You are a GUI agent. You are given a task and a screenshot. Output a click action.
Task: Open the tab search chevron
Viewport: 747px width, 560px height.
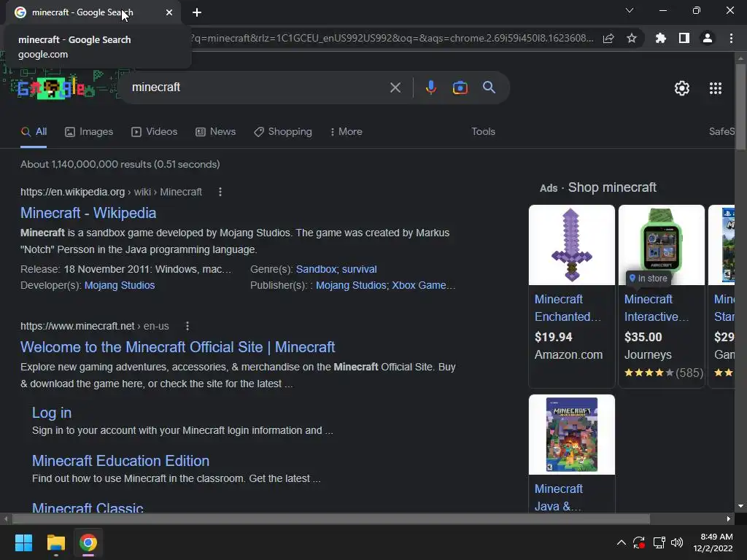click(630, 10)
